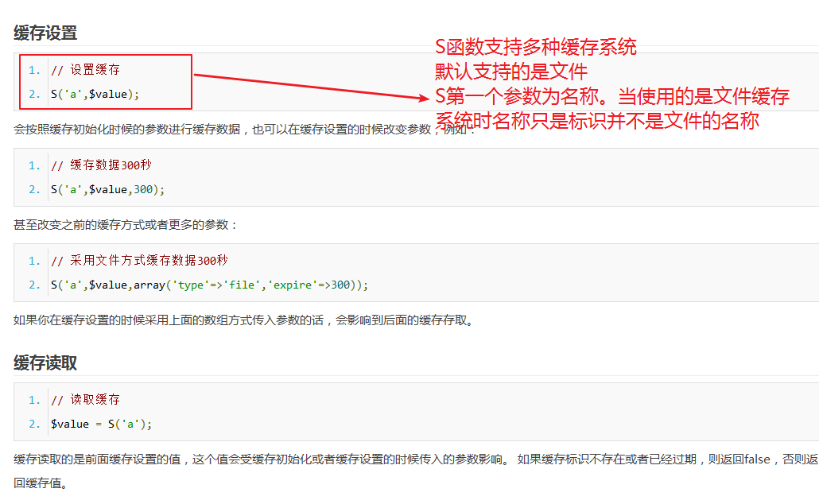Click the comment // 采用文件方式缓存数据300秒
Screen dimensions: 819x504
(x=140, y=261)
